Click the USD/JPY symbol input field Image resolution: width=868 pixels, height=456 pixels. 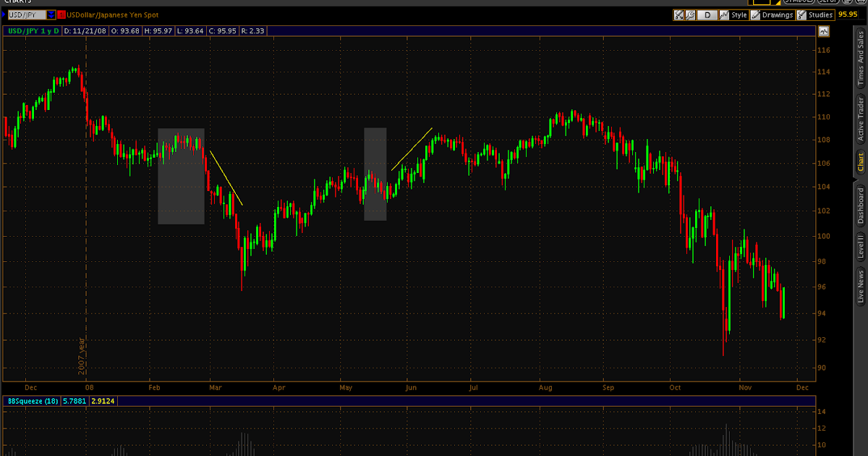26,14
